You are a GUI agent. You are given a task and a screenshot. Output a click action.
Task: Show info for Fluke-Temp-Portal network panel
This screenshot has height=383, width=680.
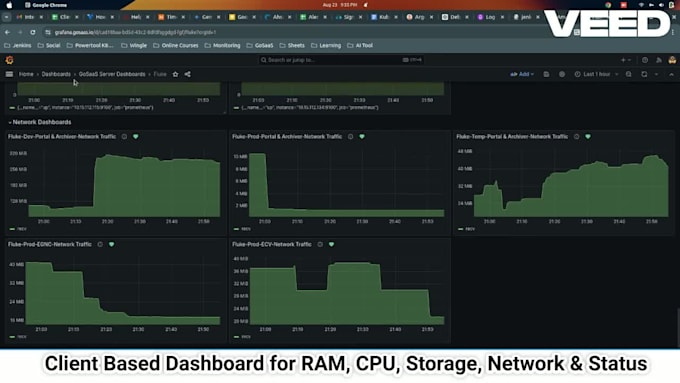pos(576,137)
